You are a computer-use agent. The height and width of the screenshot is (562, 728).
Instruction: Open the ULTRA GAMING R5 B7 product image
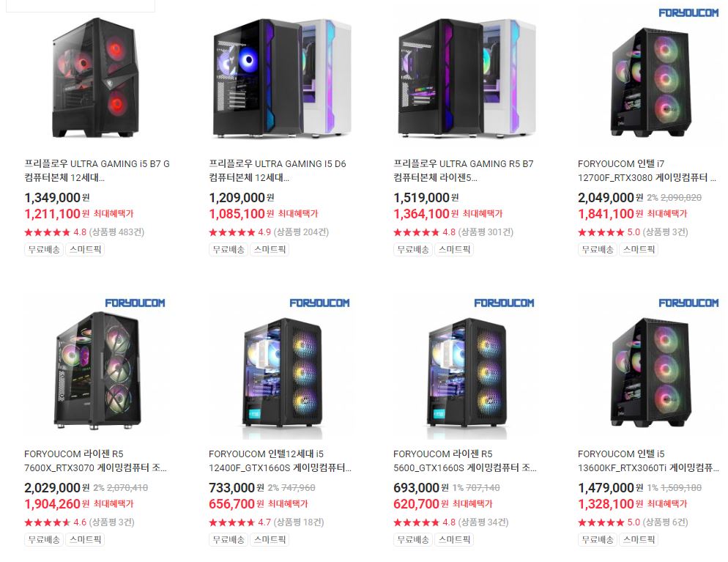[x=465, y=77]
